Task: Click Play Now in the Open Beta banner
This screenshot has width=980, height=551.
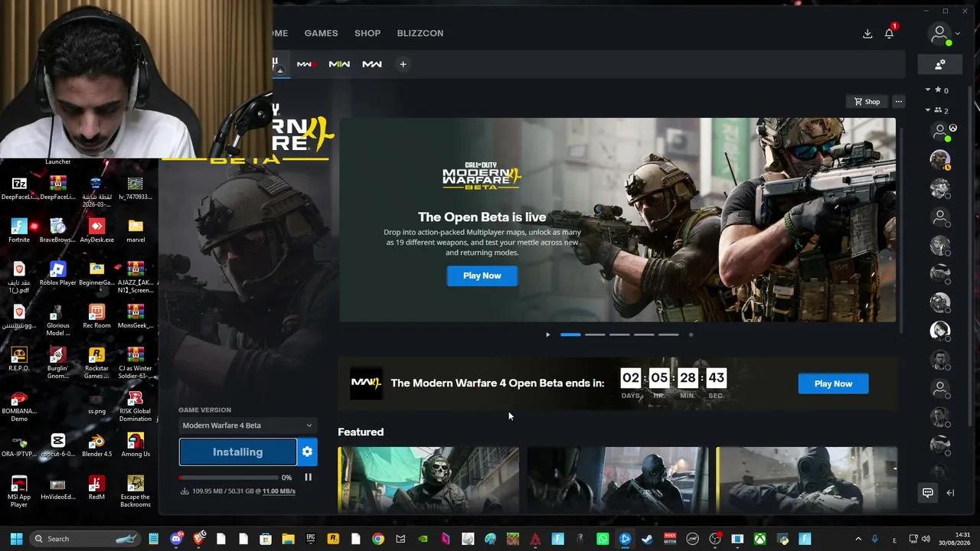Action: (482, 275)
